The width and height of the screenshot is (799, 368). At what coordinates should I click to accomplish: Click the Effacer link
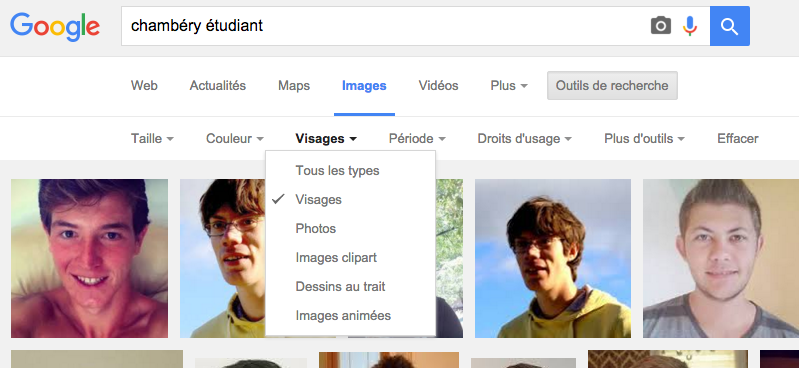[737, 139]
